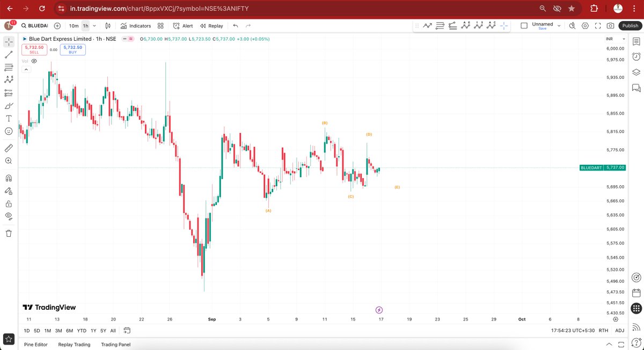Take a chart snapshot with camera icon
This screenshot has width=644, height=350.
611,26
